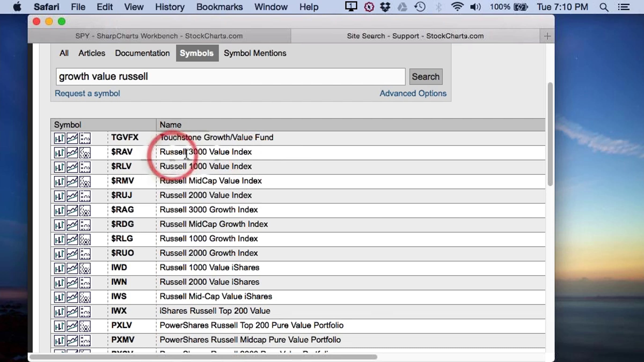Image resolution: width=644 pixels, height=362 pixels.
Task: Open the Bookmarks menu
Action: [219, 7]
